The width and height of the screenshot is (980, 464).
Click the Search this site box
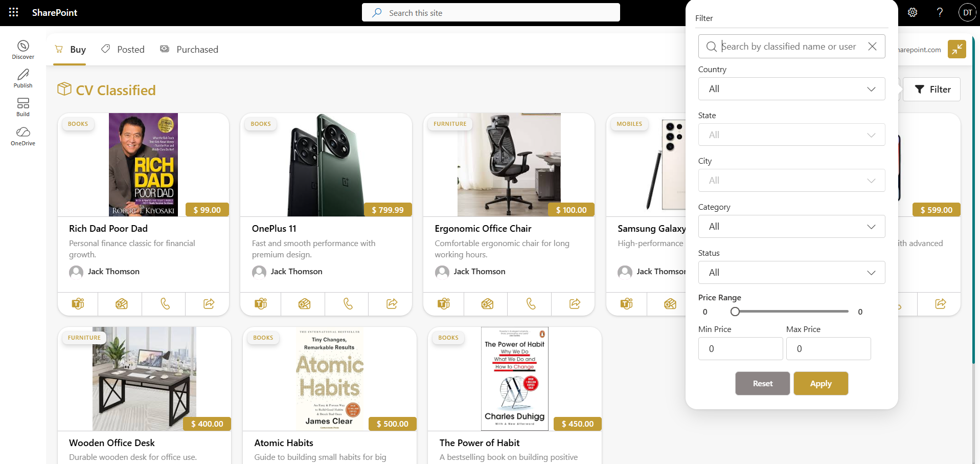[491, 13]
